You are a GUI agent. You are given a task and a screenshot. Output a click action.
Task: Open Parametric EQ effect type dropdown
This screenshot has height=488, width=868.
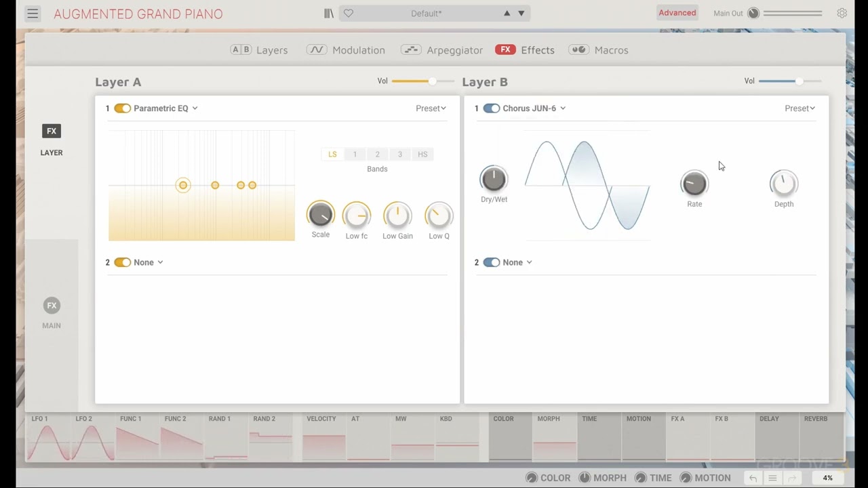pos(165,108)
